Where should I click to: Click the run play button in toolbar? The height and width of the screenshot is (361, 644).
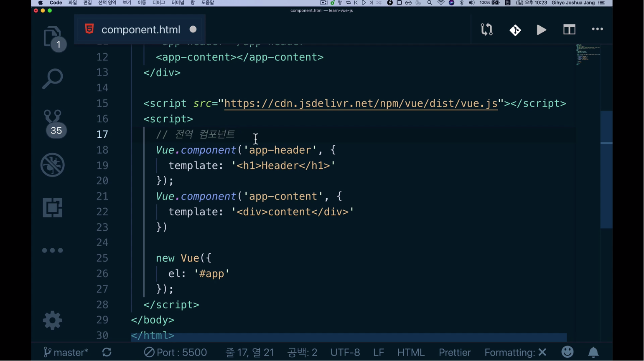(x=541, y=30)
